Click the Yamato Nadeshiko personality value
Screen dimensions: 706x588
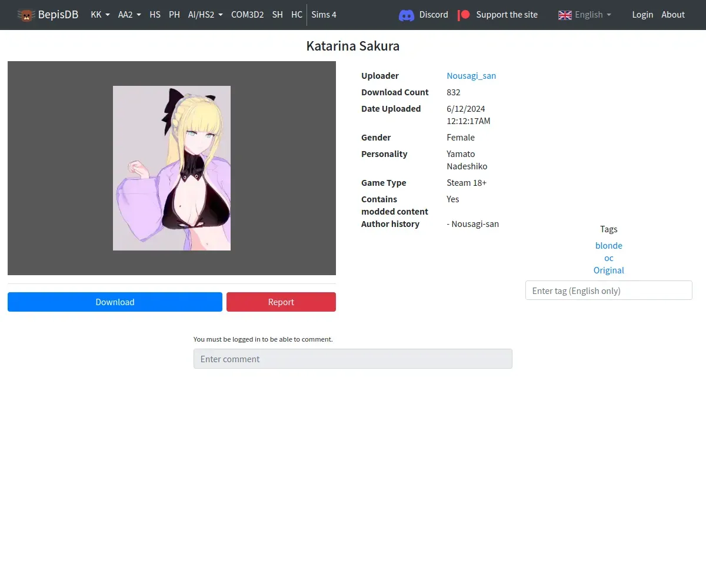[x=467, y=160]
